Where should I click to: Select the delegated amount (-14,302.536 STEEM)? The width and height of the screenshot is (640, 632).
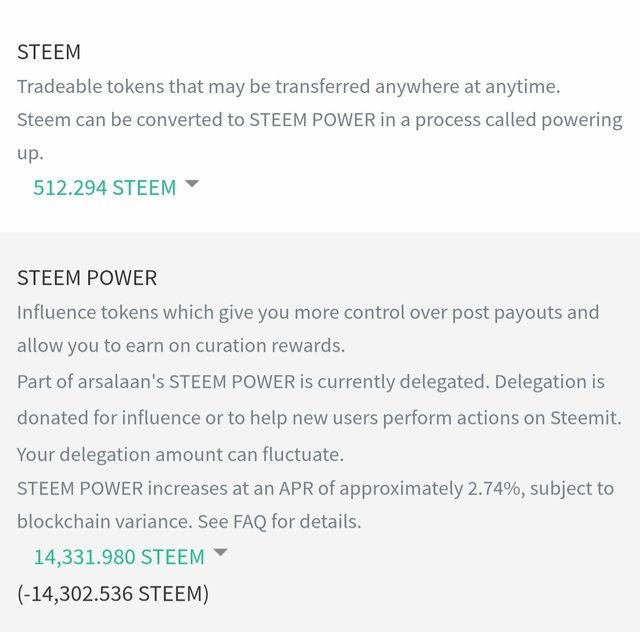coord(113,594)
